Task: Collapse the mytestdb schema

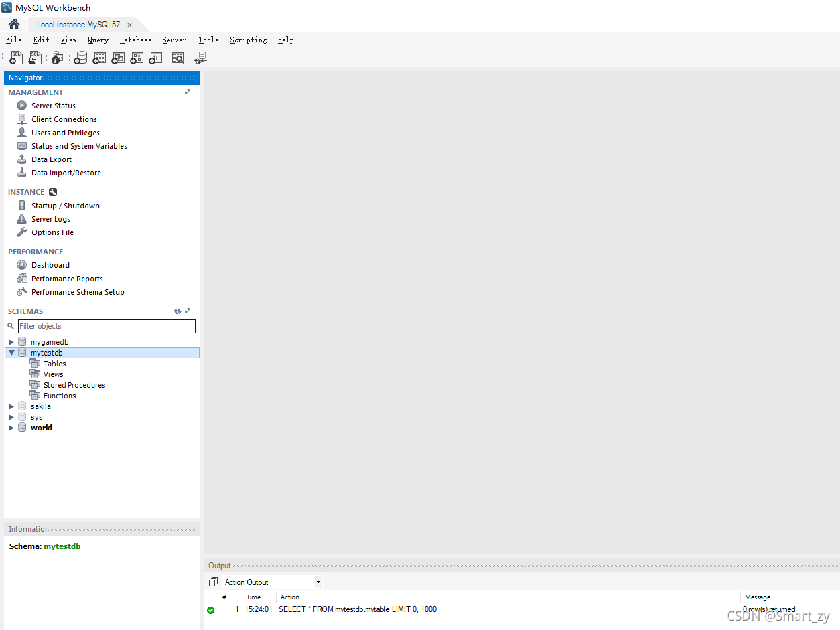Action: click(11, 353)
